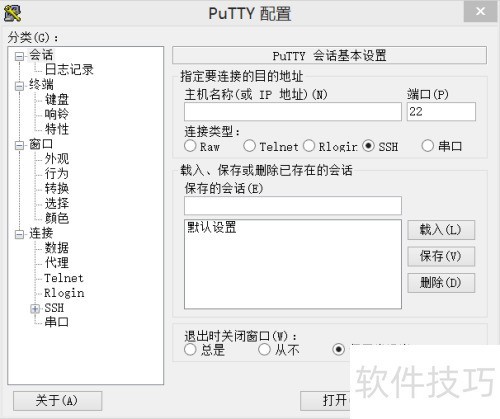Collapse the 连接 tree node

[x=19, y=234]
